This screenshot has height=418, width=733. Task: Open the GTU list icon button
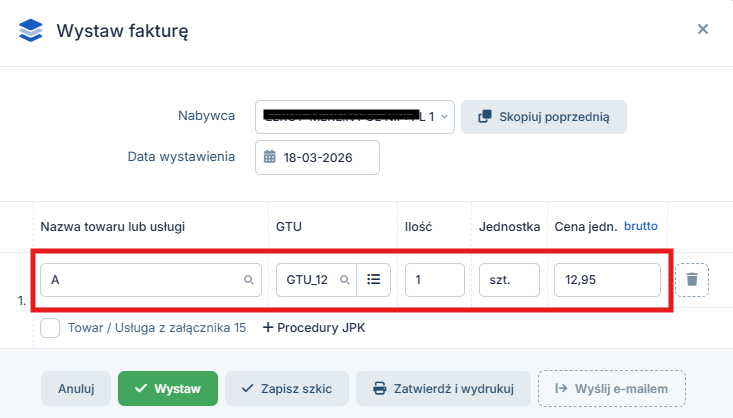pyautogui.click(x=374, y=280)
